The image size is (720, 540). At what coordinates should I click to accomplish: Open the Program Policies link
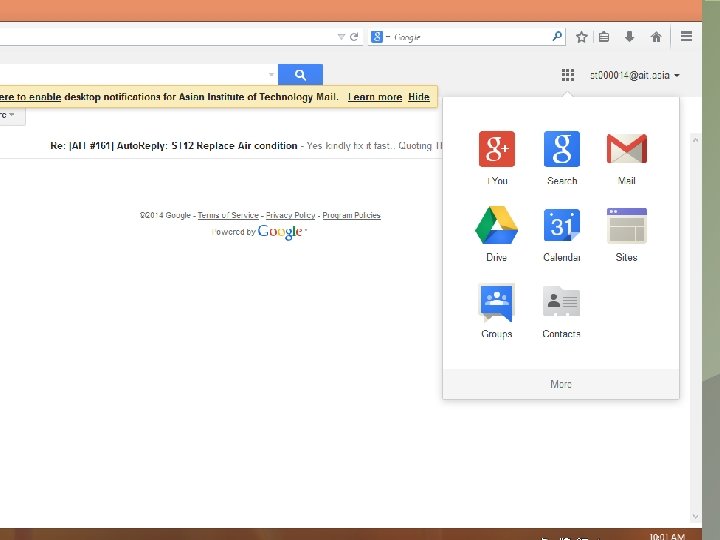[351, 215]
